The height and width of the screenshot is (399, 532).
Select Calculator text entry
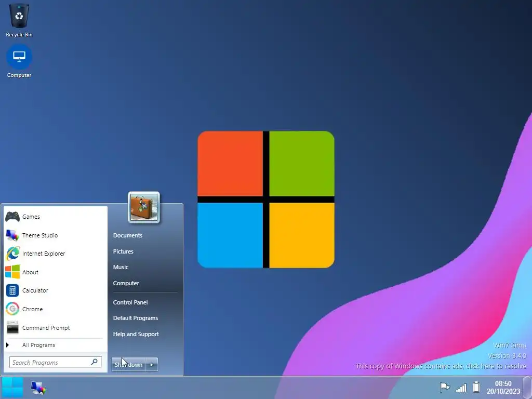tap(35, 290)
